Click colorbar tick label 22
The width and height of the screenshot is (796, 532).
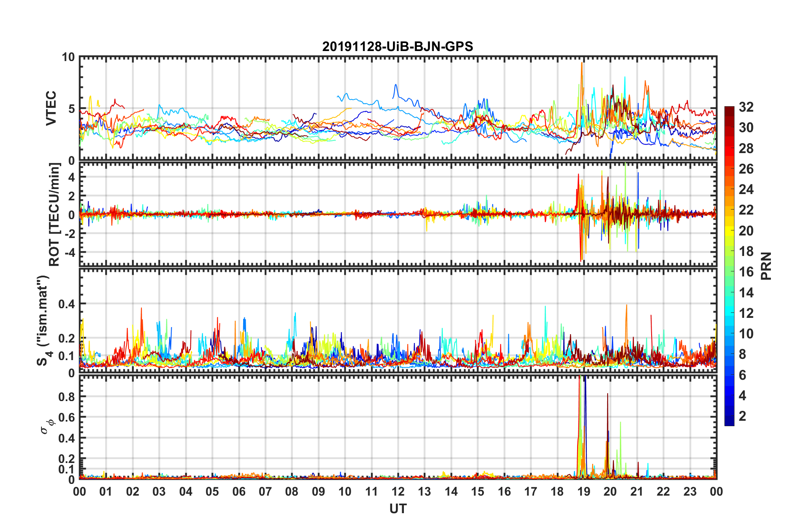click(746, 210)
